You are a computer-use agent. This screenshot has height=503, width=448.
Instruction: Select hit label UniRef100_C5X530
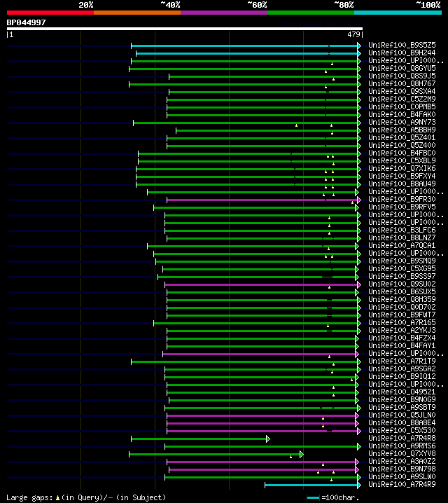(x=402, y=430)
